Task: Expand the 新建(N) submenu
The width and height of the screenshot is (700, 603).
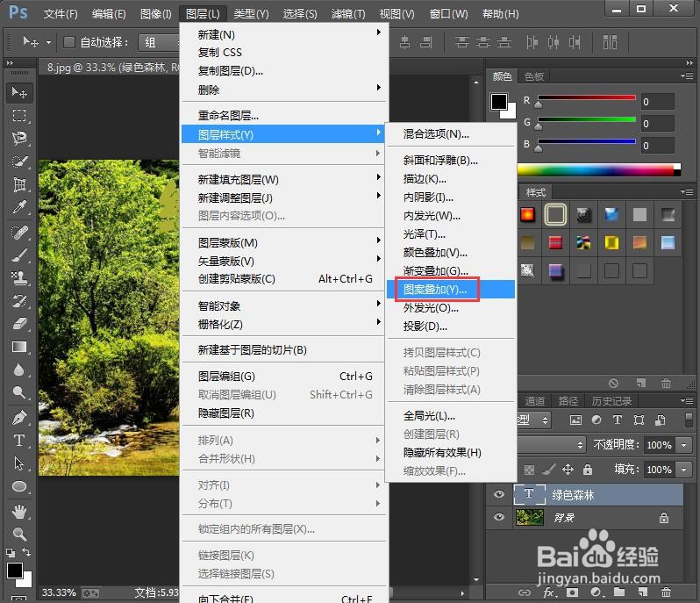Action: [283, 34]
